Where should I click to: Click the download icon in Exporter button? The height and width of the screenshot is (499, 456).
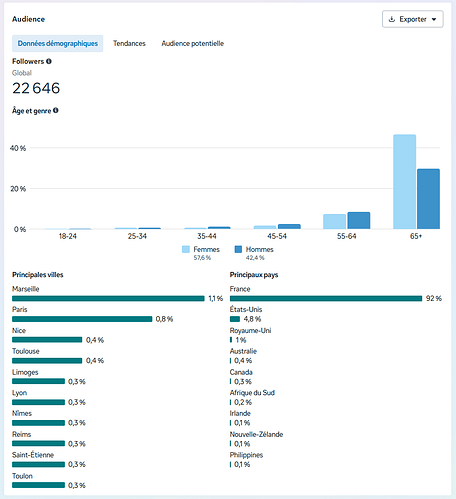click(x=392, y=19)
